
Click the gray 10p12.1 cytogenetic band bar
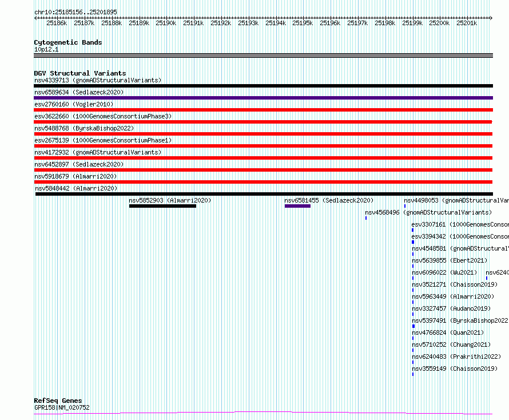coord(263,56)
